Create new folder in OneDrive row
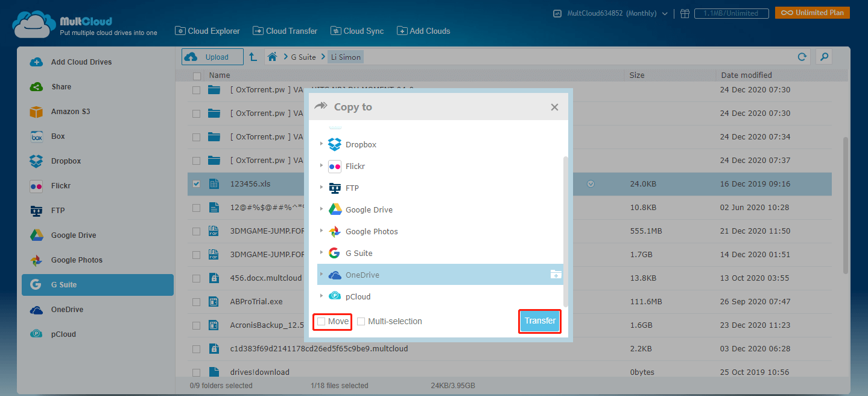Screen dimensions: 868x396 click(x=556, y=275)
